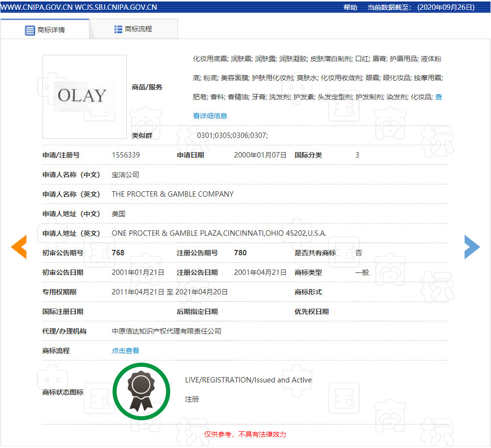Image resolution: width=491 pixels, height=448 pixels.
Task: Click agent name 中原信达知识产权代理有限责任公司
Action: 166,331
